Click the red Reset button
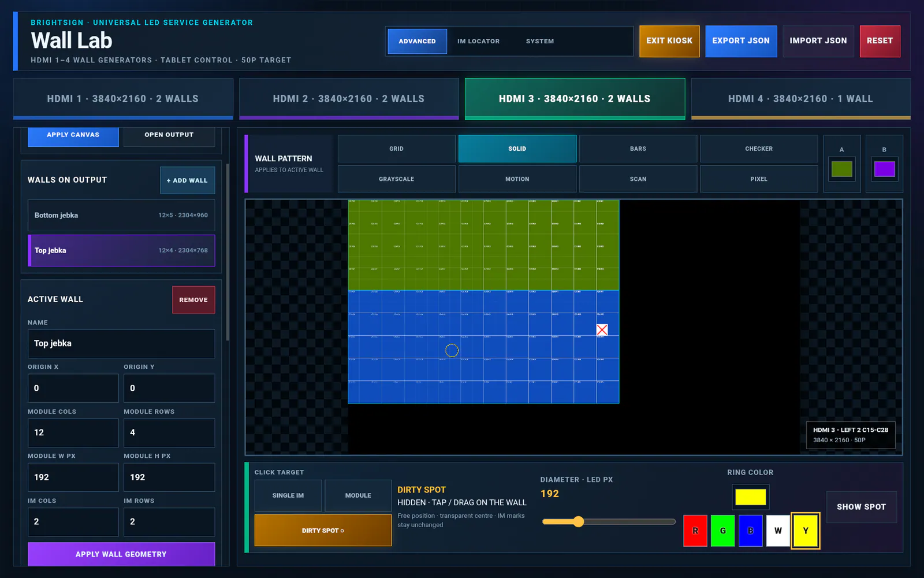 880,41
